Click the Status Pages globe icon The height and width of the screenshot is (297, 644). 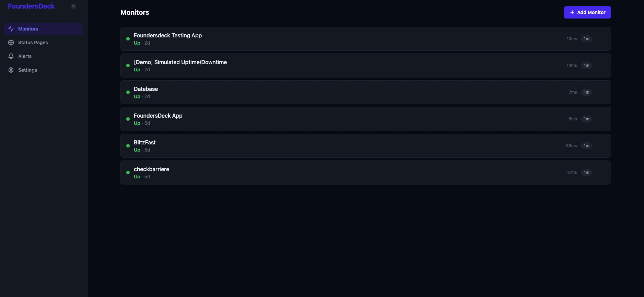coord(11,43)
